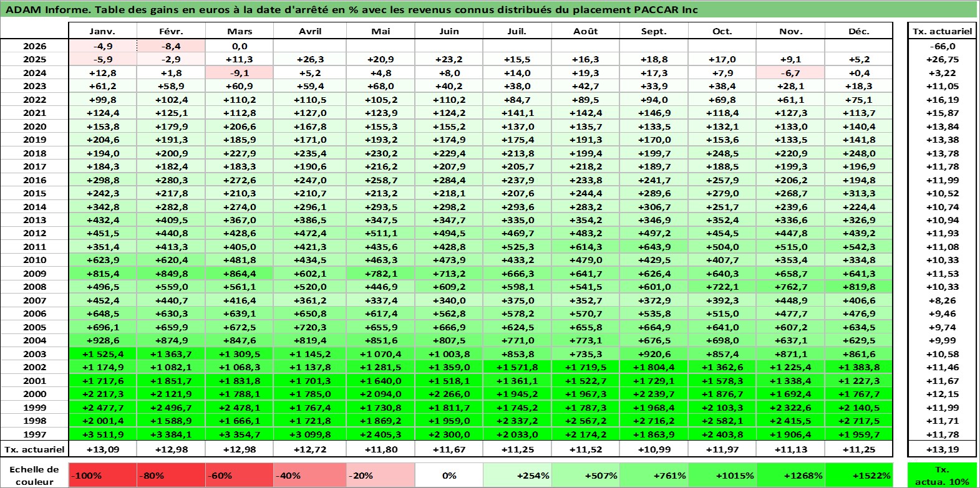Select the -40% legend swatch
Image resolution: width=980 pixels, height=488 pixels.
[x=310, y=475]
